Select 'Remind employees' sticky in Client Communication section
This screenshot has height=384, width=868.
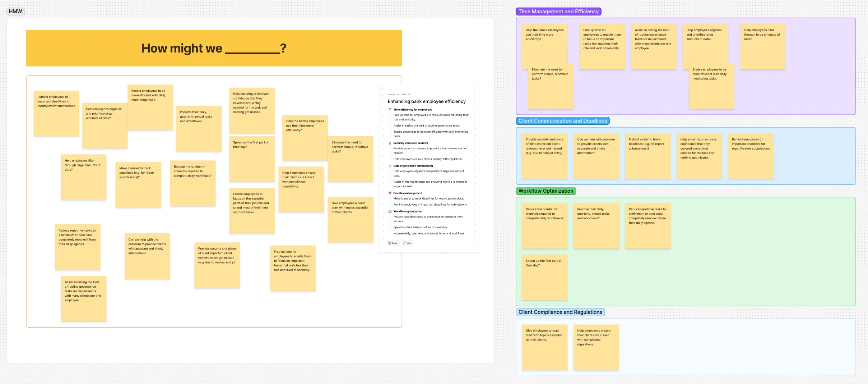tap(751, 156)
